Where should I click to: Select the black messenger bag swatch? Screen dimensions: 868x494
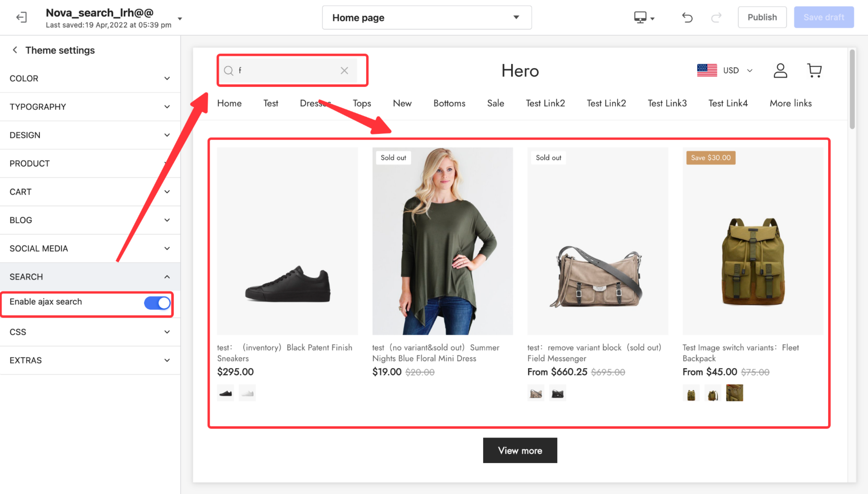(557, 393)
